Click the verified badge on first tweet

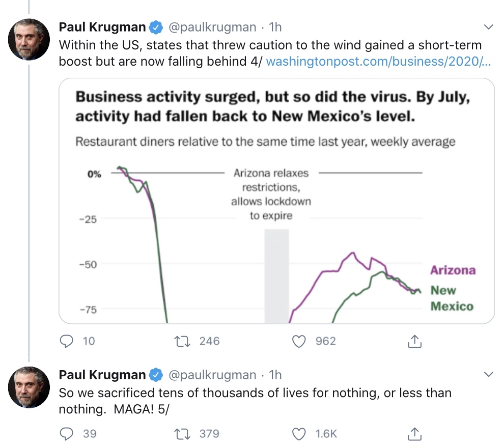pos(156,27)
